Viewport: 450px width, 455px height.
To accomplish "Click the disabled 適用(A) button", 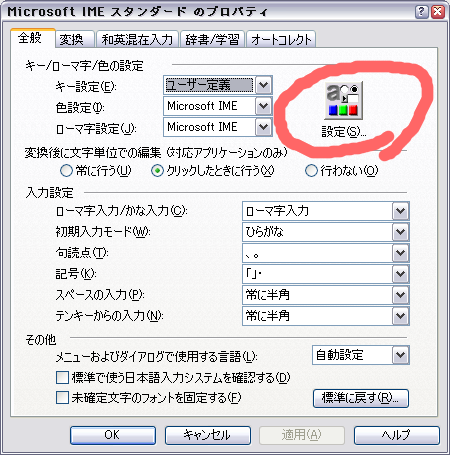I will (x=302, y=435).
